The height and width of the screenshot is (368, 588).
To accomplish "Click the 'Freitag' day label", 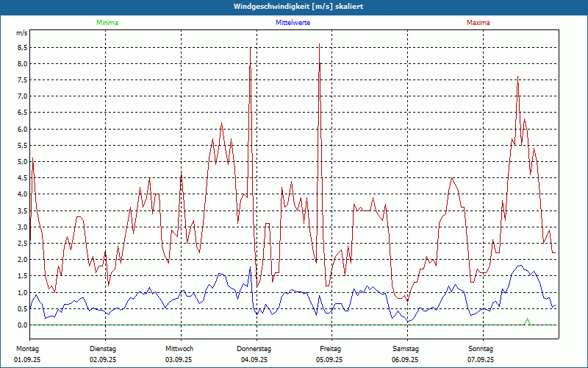I will pyautogui.click(x=330, y=349).
